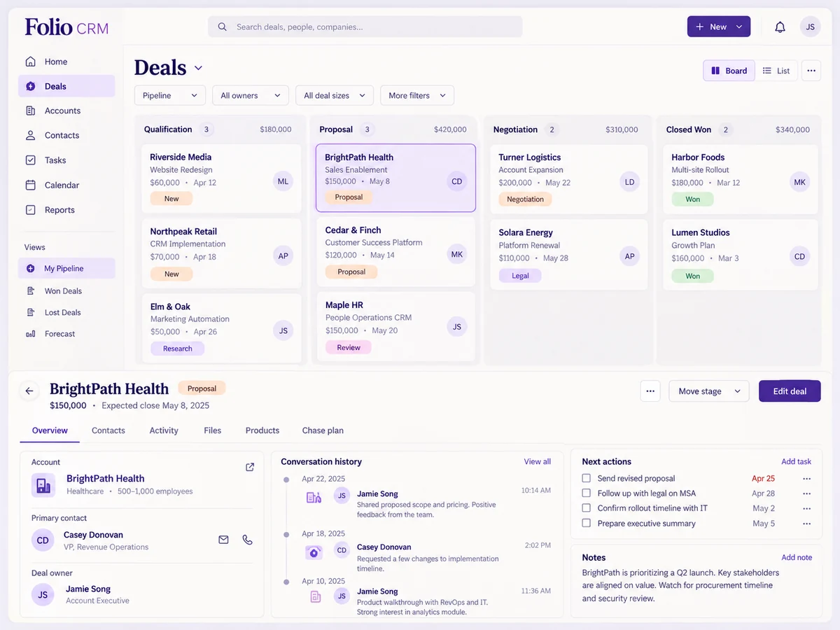This screenshot has height=630, width=840.
Task: Open the All owners dropdown
Action: click(251, 95)
